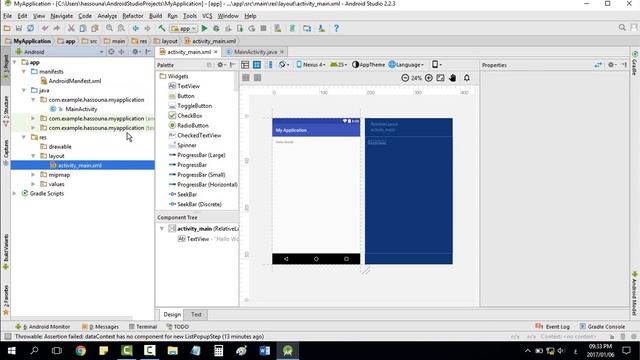Screen dimensions: 640x360
Task: Click the Undo arrow icon
Action: click(x=45, y=28)
